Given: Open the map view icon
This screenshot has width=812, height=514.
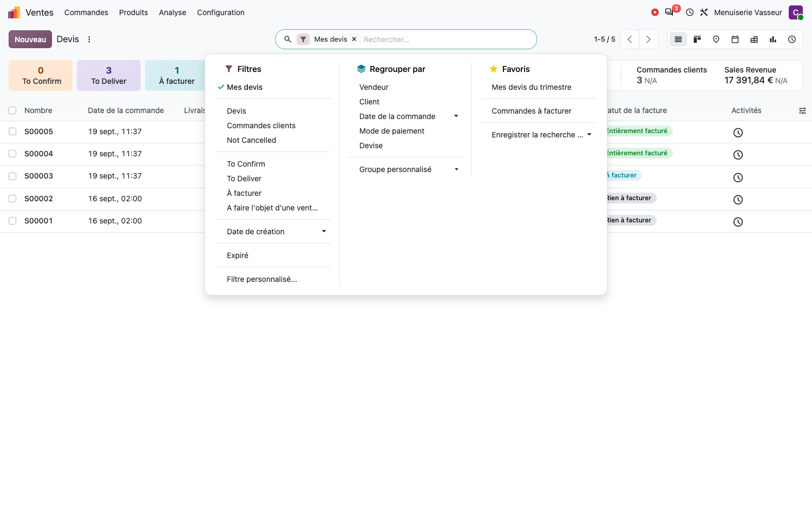Looking at the screenshot, I should tap(716, 39).
